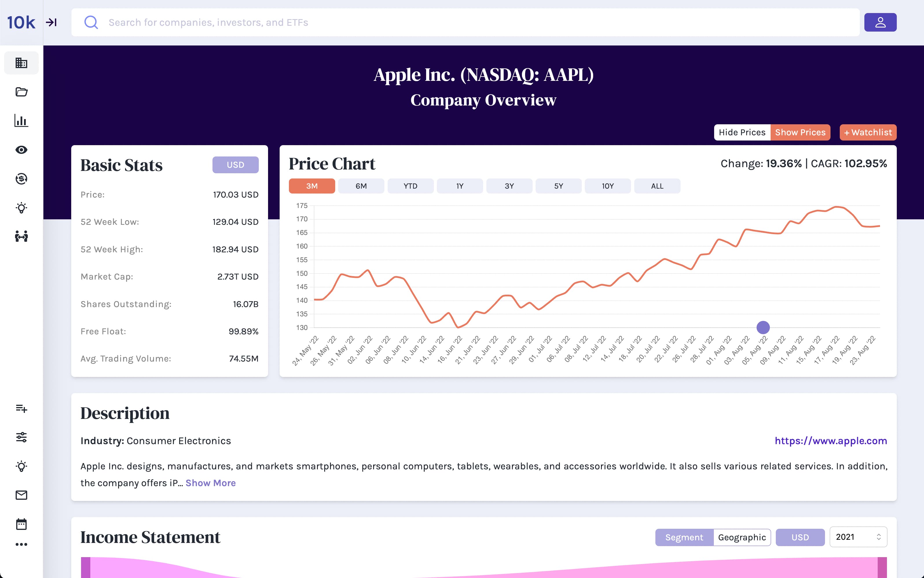Open https://www.apple.com link
This screenshot has height=578, width=924.
click(x=831, y=441)
